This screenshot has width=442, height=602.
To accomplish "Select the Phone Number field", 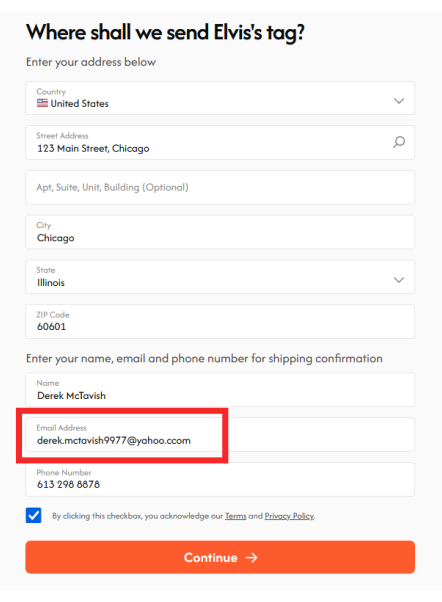I will click(220, 479).
